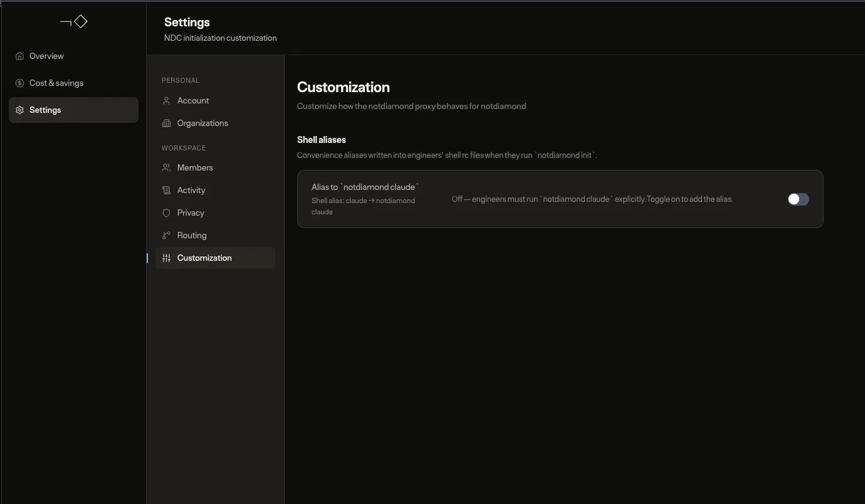Click the Activity scroll icon
The image size is (865, 504).
[166, 190]
